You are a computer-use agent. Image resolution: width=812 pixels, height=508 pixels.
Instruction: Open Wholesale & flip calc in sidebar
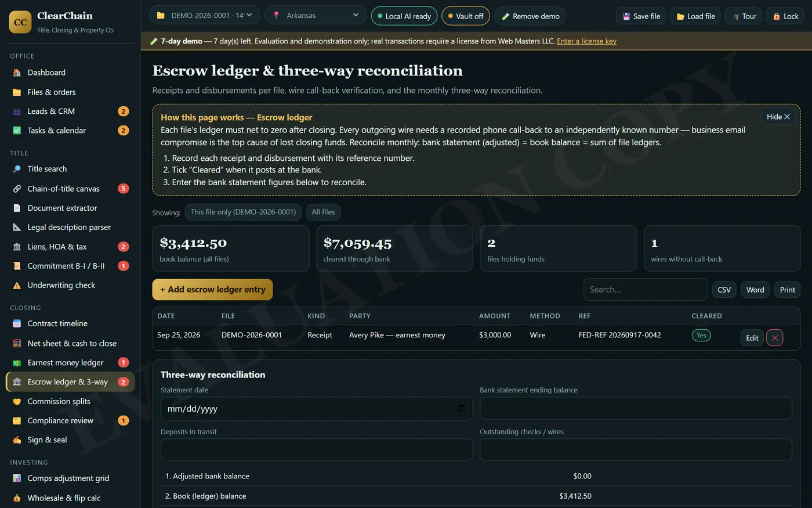pos(70,498)
